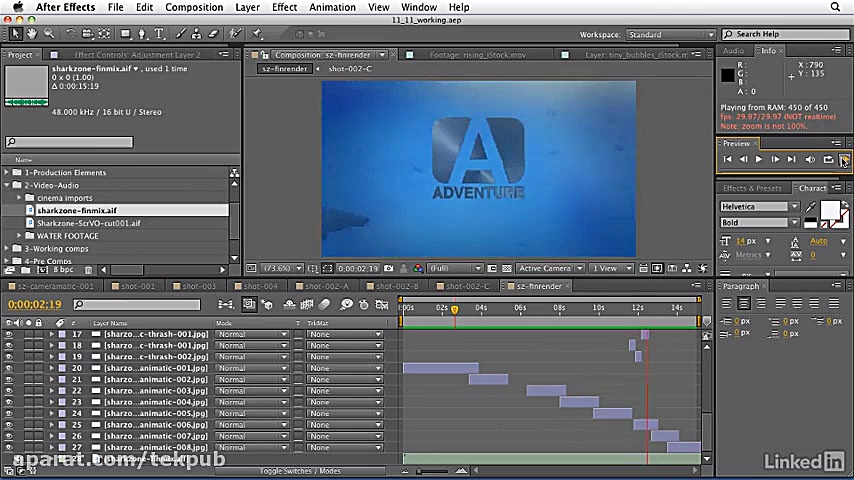Open the Animation menu
854x480 pixels.
[x=332, y=7]
